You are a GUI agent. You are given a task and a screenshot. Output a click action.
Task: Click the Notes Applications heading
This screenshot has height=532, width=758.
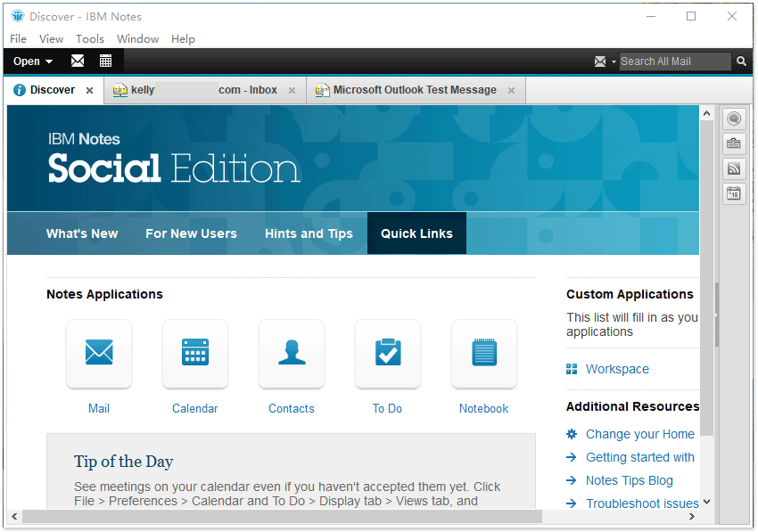click(105, 294)
